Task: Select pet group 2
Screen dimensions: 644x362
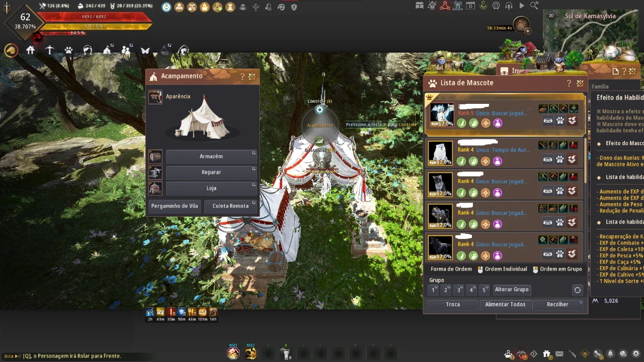Action: click(446, 290)
